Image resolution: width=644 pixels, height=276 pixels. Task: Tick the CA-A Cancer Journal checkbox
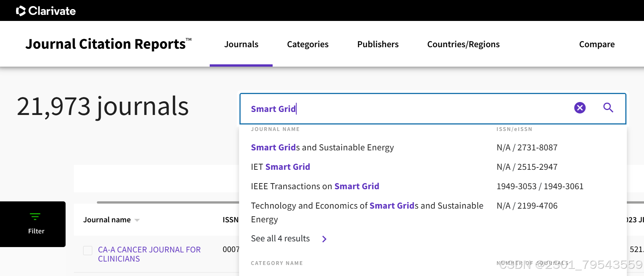click(x=88, y=250)
